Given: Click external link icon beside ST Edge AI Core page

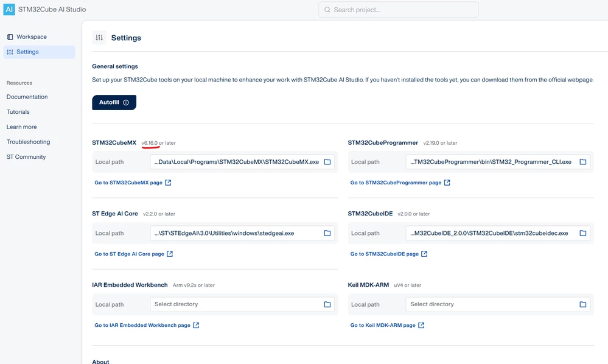Looking at the screenshot, I should 169,254.
